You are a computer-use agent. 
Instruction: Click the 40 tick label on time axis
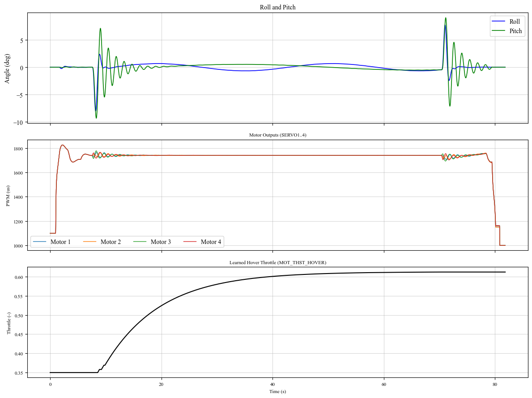[x=272, y=385]
